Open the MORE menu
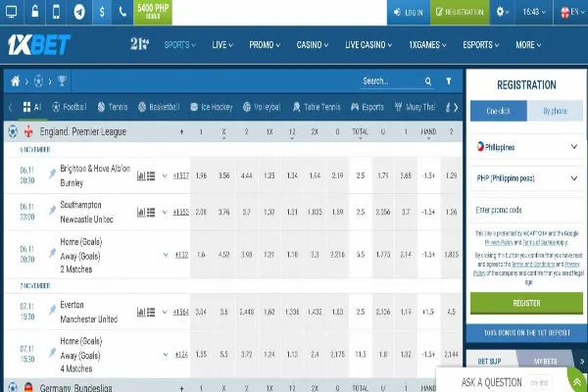Image resolution: width=588 pixels, height=392 pixels. (528, 45)
